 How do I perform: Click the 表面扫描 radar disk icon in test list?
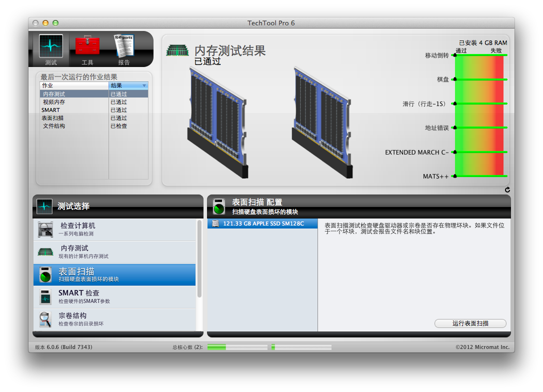click(45, 274)
